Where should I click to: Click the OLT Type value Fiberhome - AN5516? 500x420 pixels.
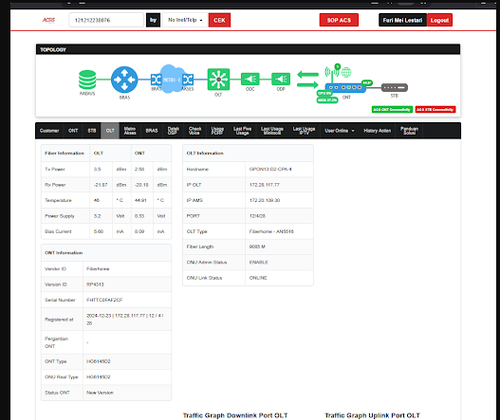tap(271, 231)
